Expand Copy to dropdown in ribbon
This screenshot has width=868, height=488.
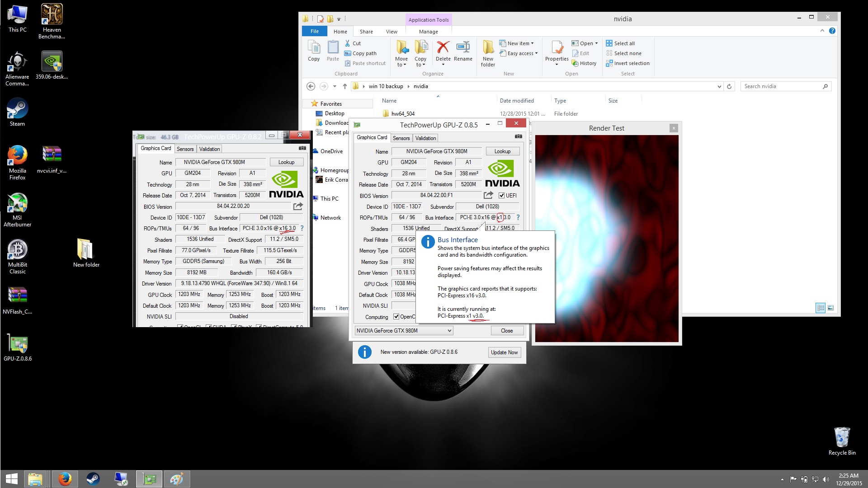pyautogui.click(x=420, y=65)
